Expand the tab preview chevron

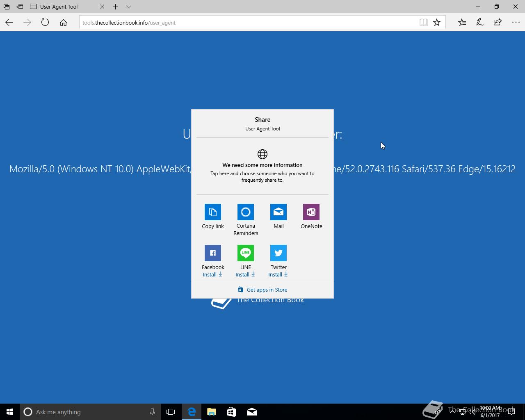click(x=128, y=7)
